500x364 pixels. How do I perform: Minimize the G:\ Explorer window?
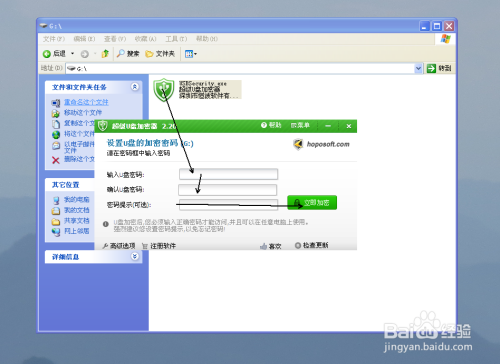(425, 26)
